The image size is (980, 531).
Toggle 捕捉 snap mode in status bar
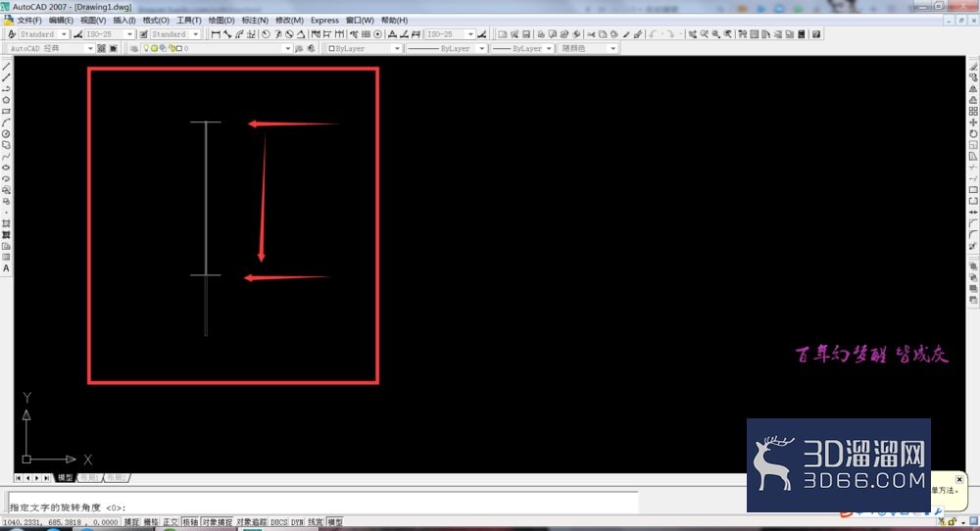click(131, 521)
